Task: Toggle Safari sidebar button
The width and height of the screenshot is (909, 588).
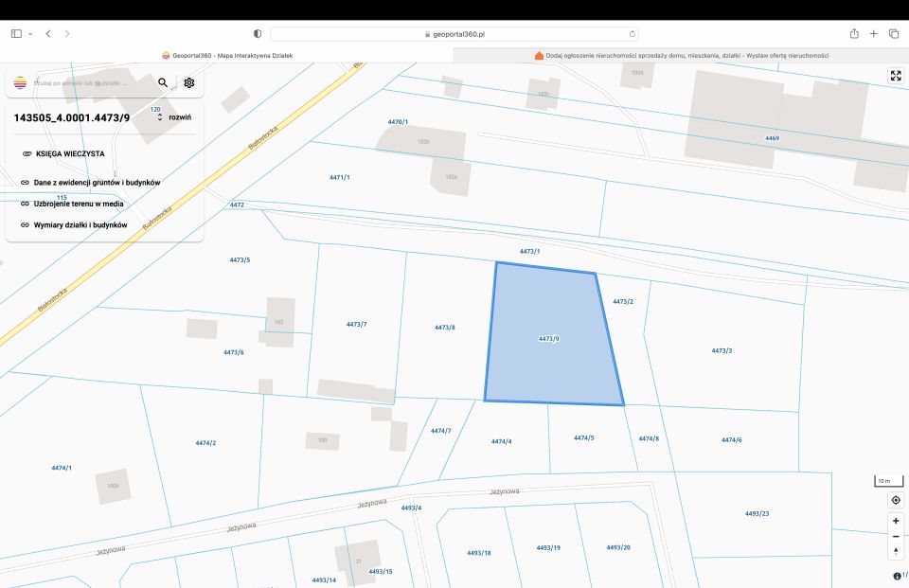Action: coord(16,34)
